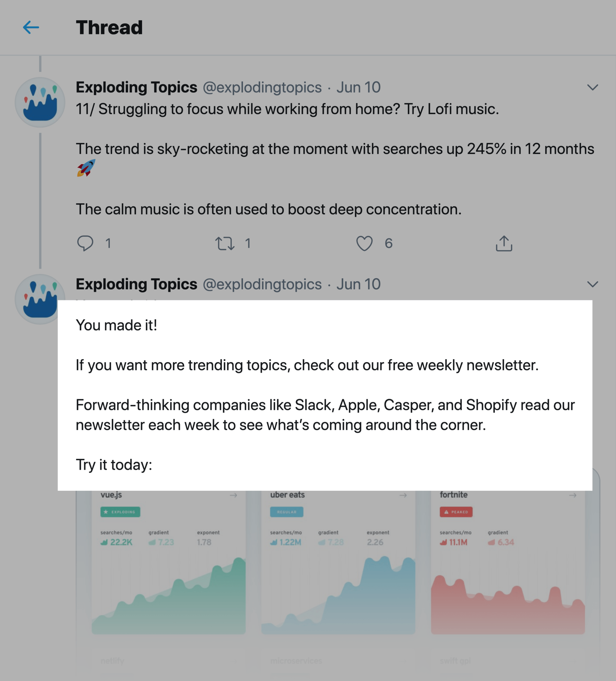
Task: Open the fortnite card arrow
Action: click(572, 495)
